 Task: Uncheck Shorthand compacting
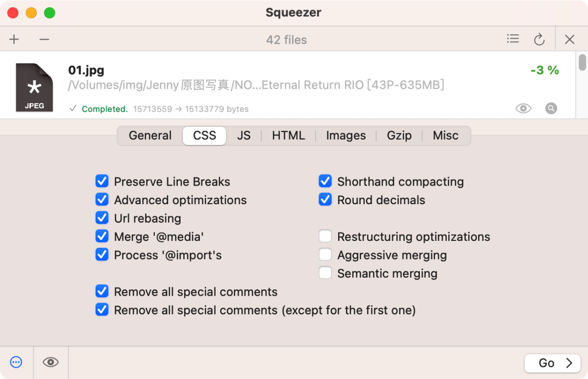(x=325, y=182)
